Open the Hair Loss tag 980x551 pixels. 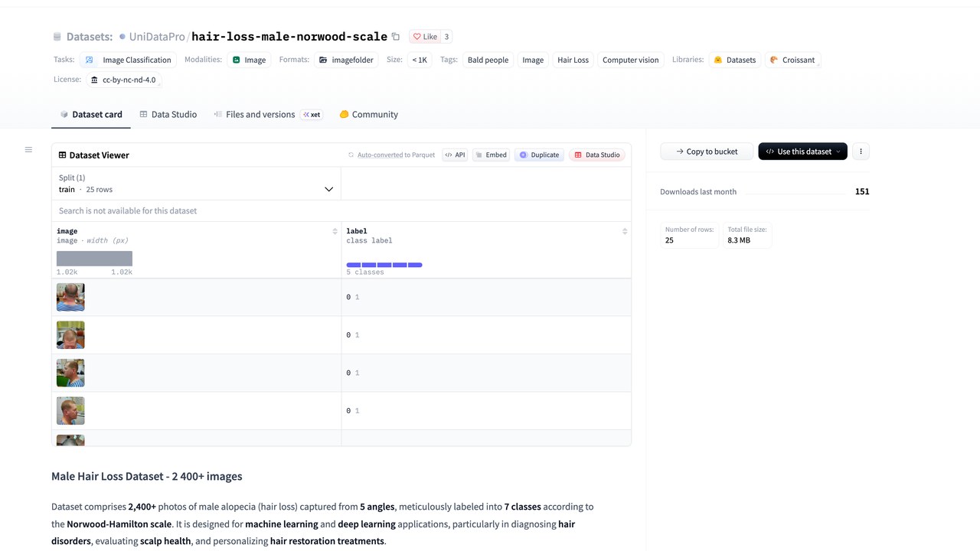573,60
